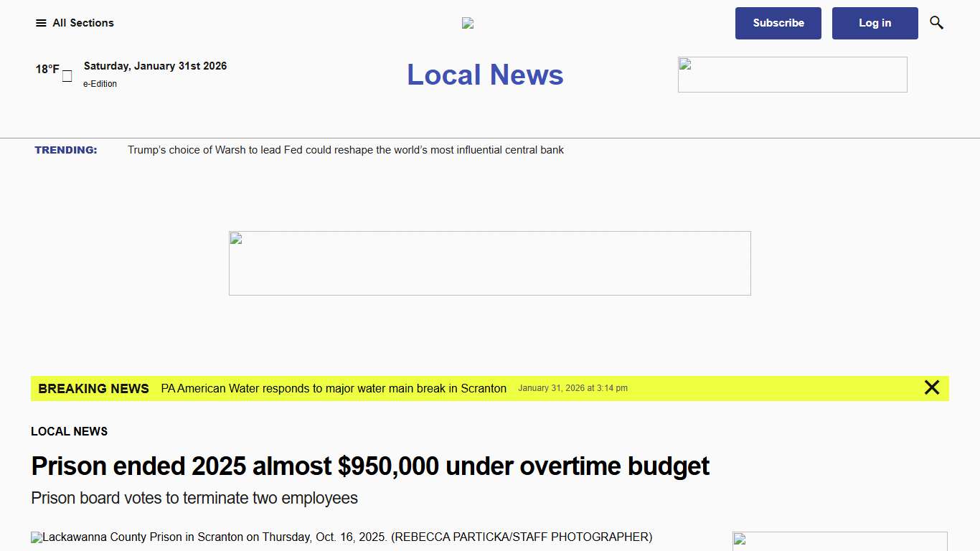Click the advertisement box on the right sidebar
This screenshot has width=980, height=551.
[792, 74]
